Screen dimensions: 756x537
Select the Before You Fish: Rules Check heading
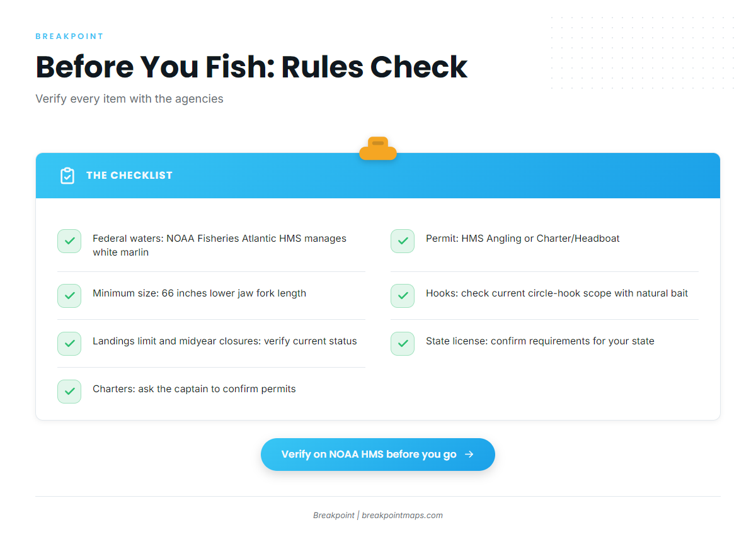click(251, 67)
